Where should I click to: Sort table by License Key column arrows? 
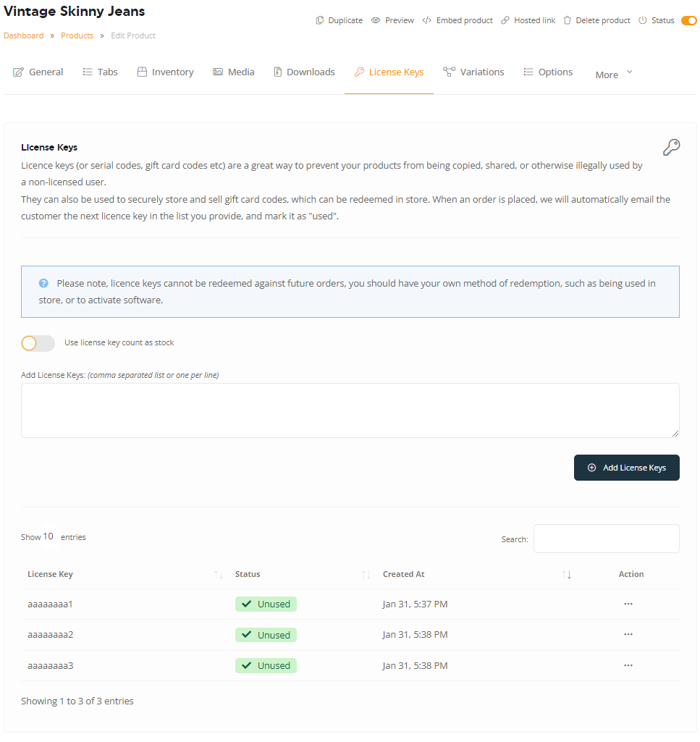pyautogui.click(x=218, y=575)
